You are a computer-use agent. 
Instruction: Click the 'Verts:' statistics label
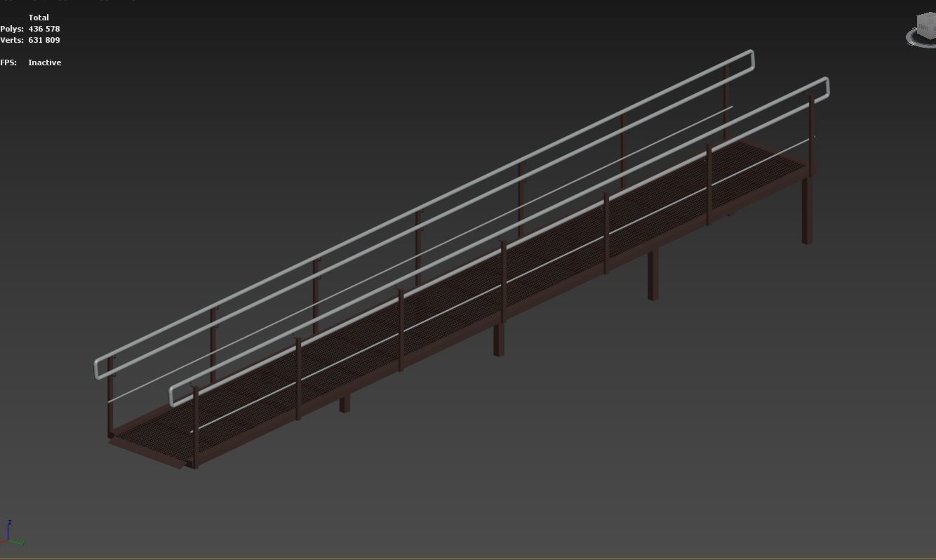pos(12,40)
